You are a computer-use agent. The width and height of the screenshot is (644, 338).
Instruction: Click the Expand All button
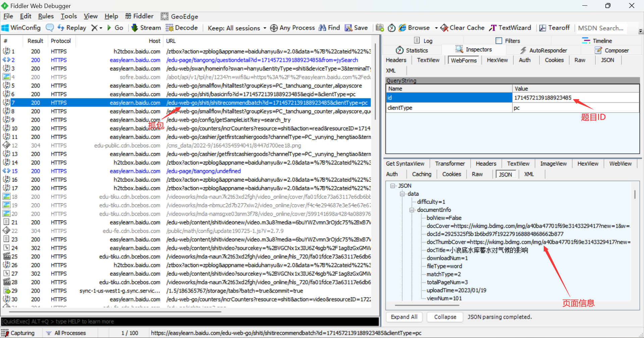[x=404, y=317]
